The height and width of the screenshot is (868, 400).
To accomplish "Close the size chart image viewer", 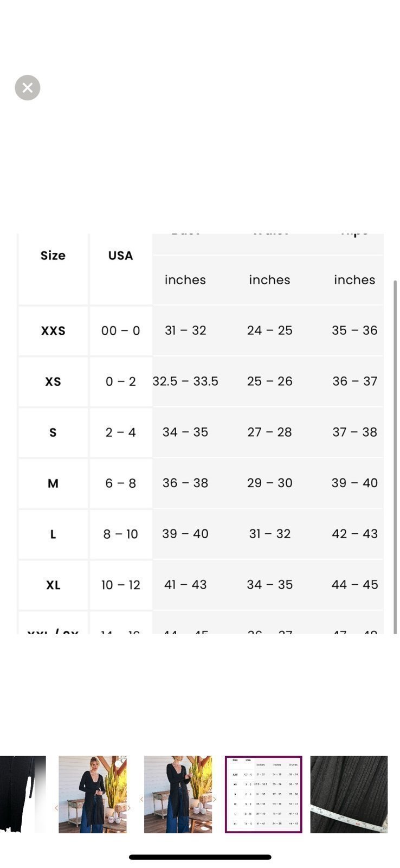I will pyautogui.click(x=28, y=87).
